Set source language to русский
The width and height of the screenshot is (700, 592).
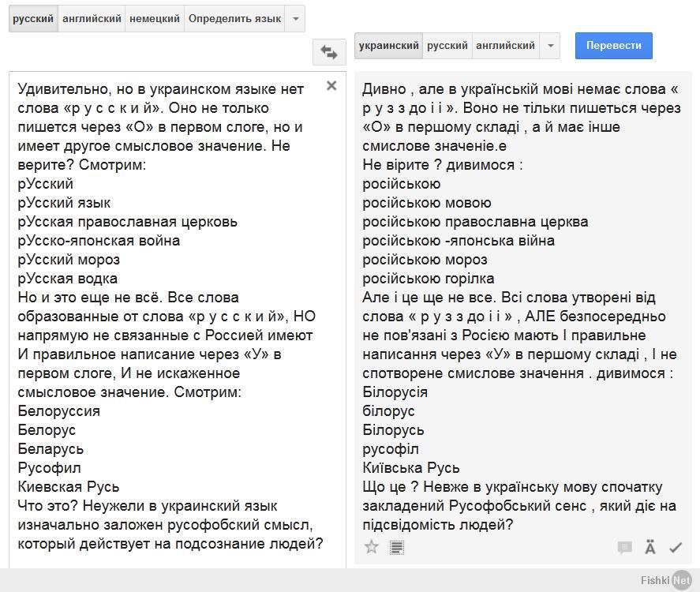(33, 19)
